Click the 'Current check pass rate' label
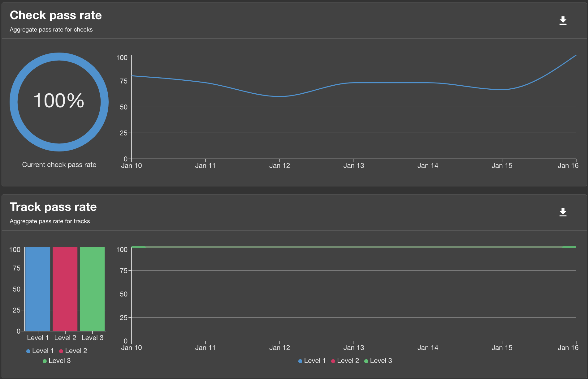 click(59, 165)
